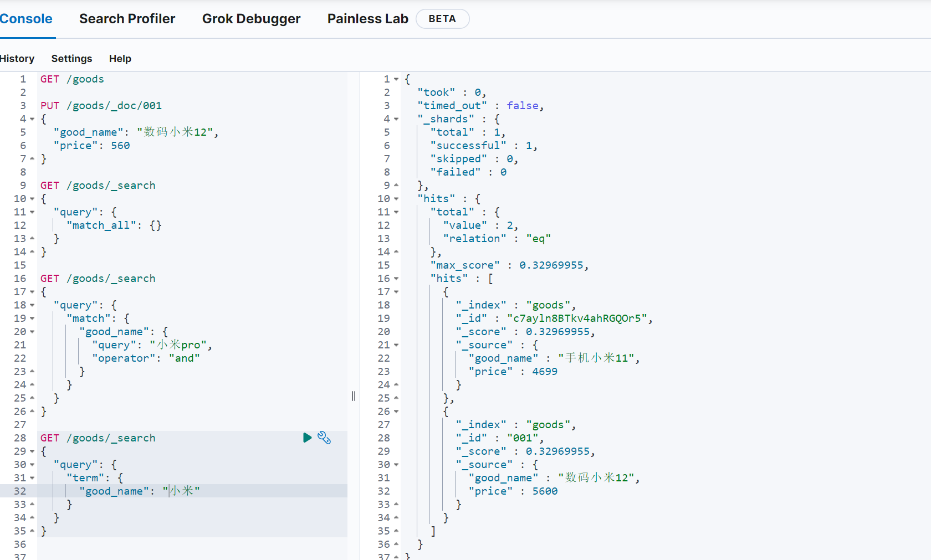This screenshot has width=931, height=560.
Task: Click the PUT /goods/_doc/001 request line
Action: point(101,106)
